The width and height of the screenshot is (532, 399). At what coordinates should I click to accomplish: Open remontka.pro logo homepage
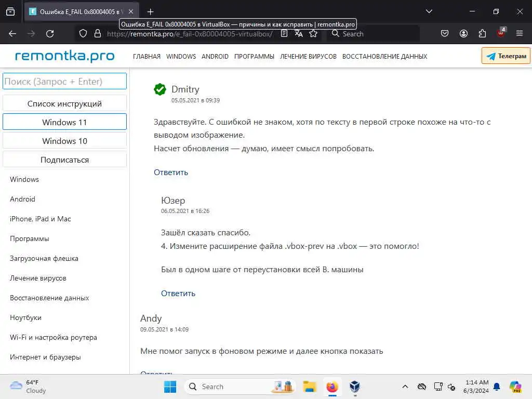[65, 56]
